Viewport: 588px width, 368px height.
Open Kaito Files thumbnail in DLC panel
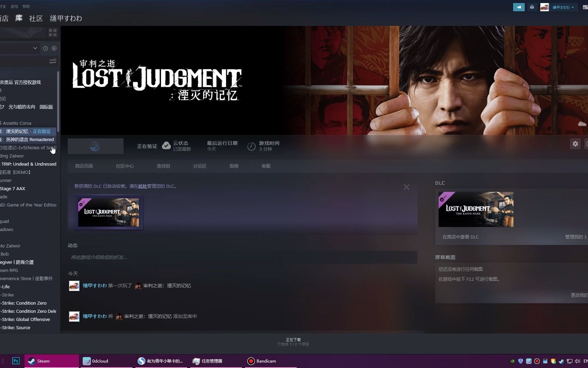point(476,209)
